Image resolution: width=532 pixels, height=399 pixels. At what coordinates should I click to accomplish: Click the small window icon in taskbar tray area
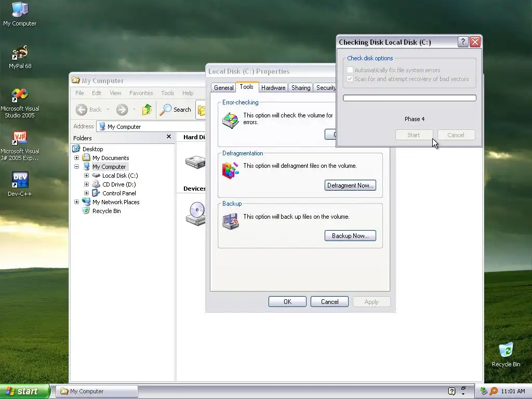coord(463,389)
